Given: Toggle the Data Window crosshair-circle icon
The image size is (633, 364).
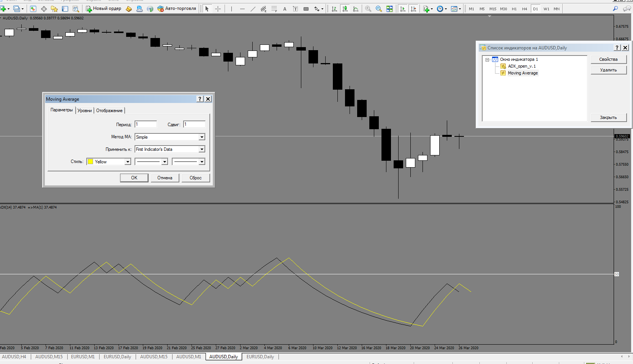Looking at the screenshot, I should [x=44, y=9].
